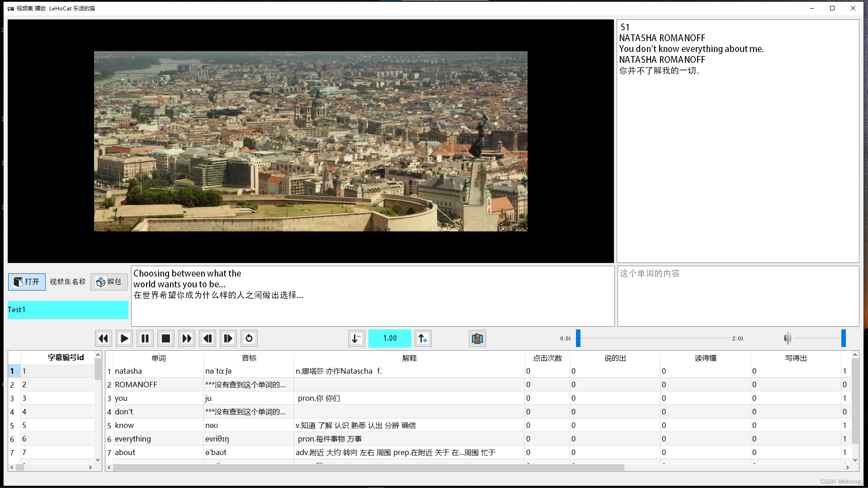Click the video progress slider handle
Screen dimensions: 868x488
coord(578,338)
